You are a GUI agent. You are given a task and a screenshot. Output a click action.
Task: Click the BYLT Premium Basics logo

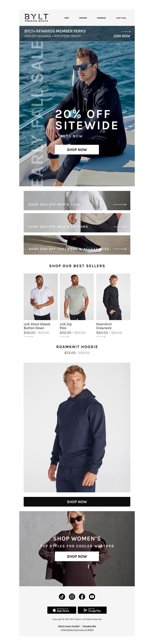click(x=37, y=18)
